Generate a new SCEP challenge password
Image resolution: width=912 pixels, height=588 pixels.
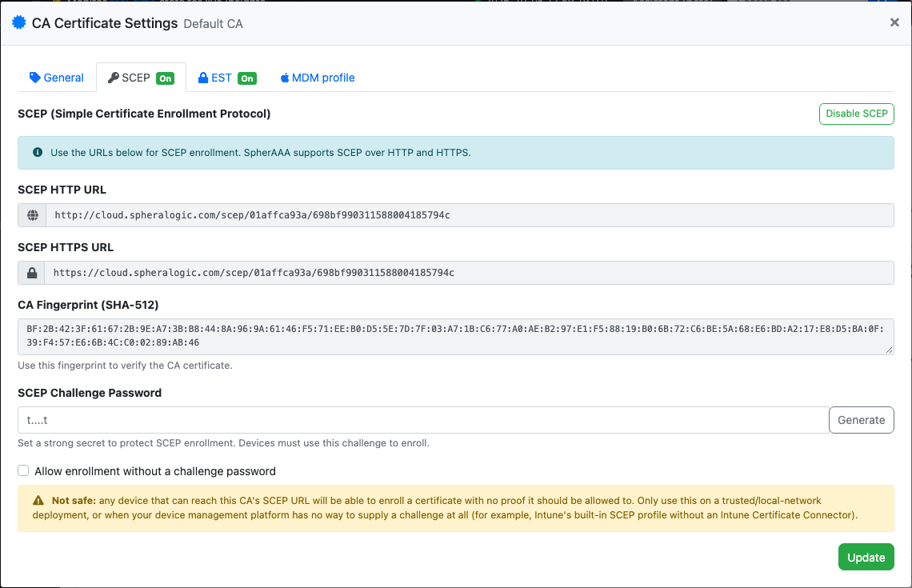[861, 420]
